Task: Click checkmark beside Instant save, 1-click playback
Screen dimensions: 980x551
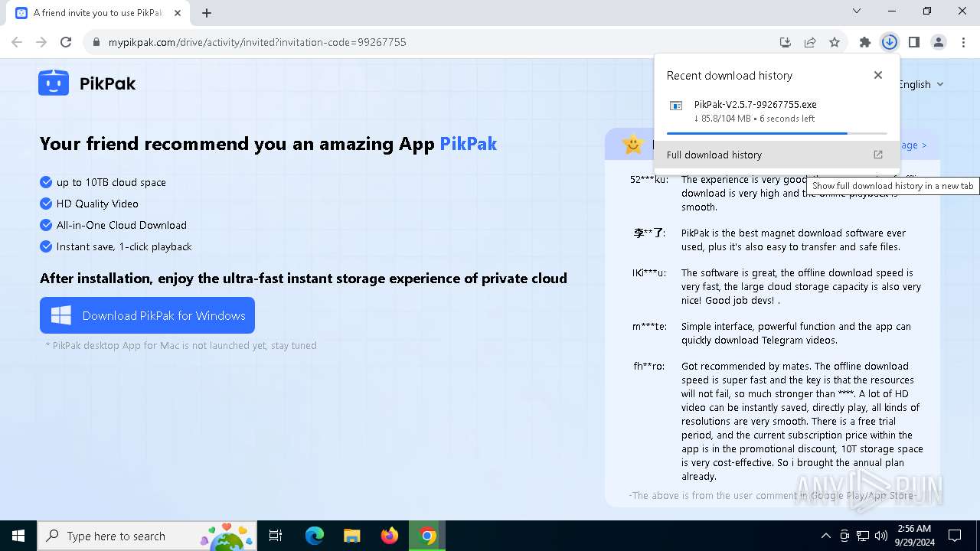Action: click(46, 246)
